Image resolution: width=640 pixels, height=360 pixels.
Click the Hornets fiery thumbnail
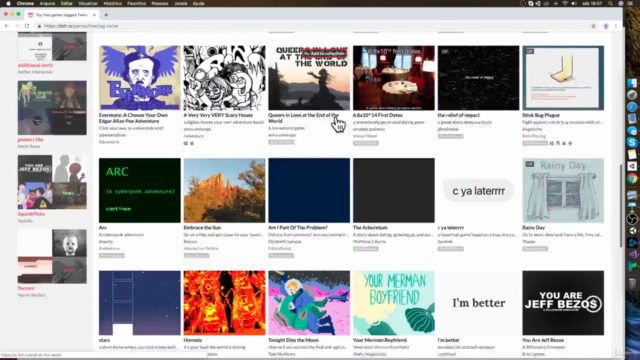224,303
